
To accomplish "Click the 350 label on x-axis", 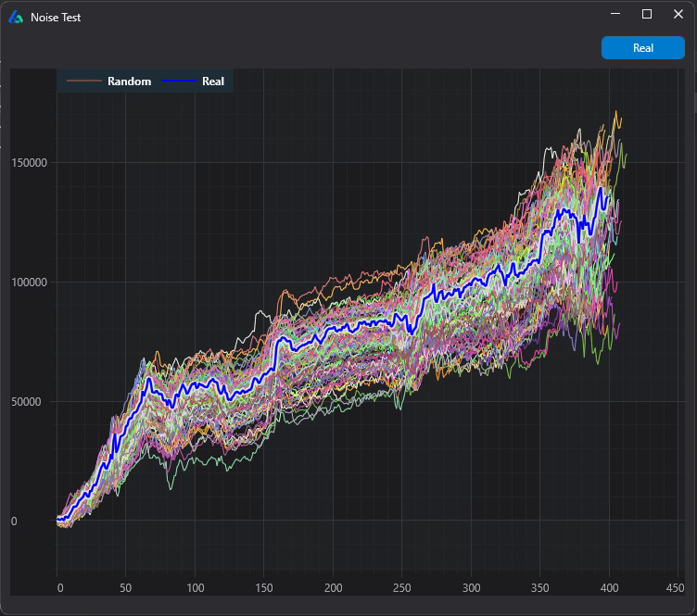I will pos(539,588).
